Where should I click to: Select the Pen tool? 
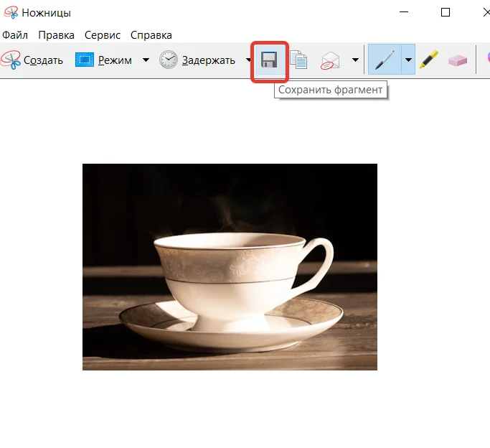point(385,60)
